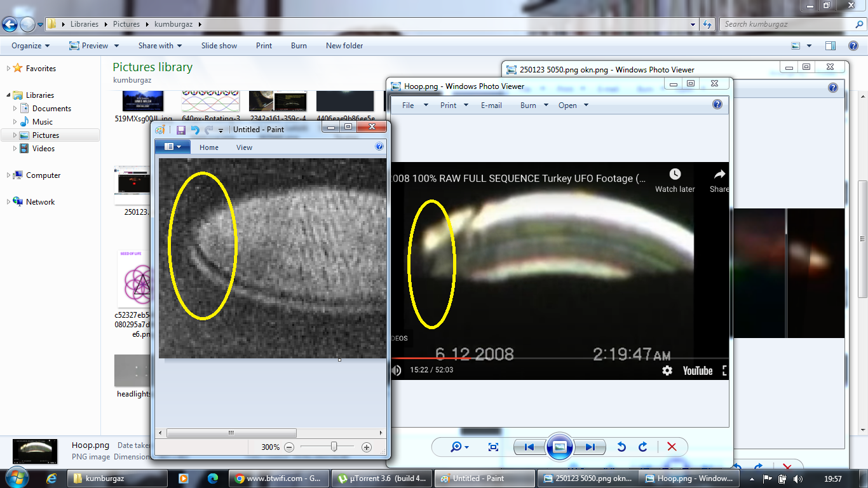
Task: Switch to the View tab in Paint
Action: click(244, 147)
